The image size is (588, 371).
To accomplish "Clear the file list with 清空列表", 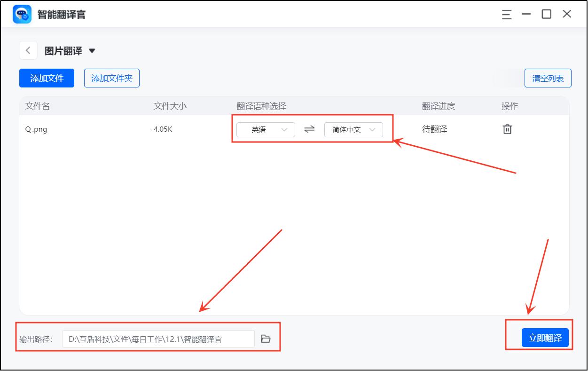I will tap(548, 78).
